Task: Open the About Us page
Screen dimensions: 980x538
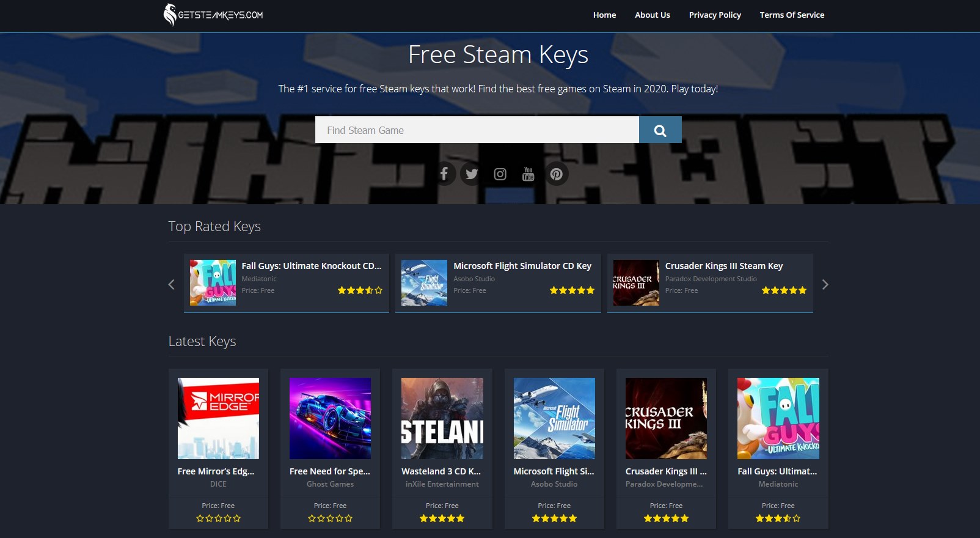Action: (653, 15)
